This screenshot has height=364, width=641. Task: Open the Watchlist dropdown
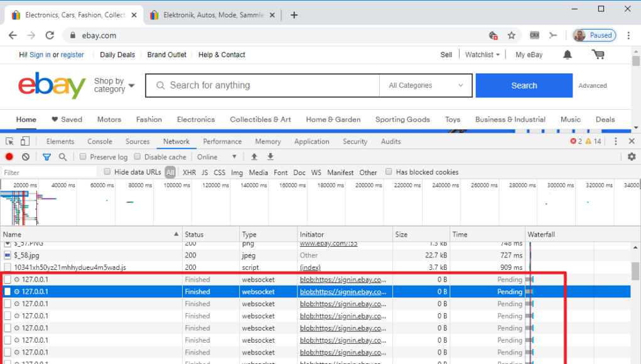[x=482, y=55]
